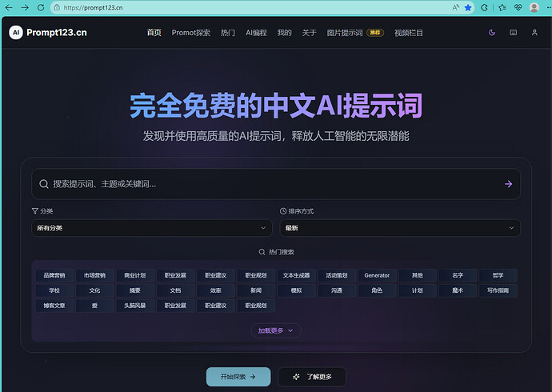Viewport: 552px width, 392px height.
Task: Submit search with the purple arrow
Action: pyautogui.click(x=508, y=184)
